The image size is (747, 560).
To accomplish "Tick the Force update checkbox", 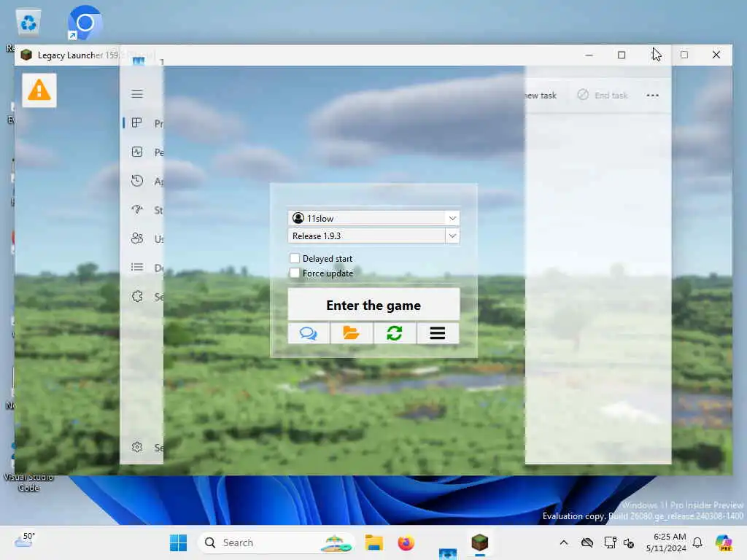I will [x=295, y=273].
